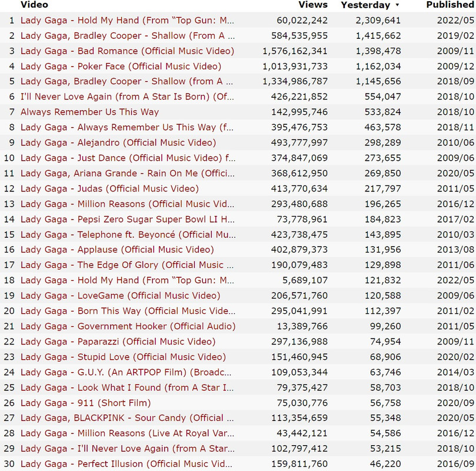Sort the table by the Views column header
Image resolution: width=476 pixels, height=471 pixels.
click(x=313, y=5)
